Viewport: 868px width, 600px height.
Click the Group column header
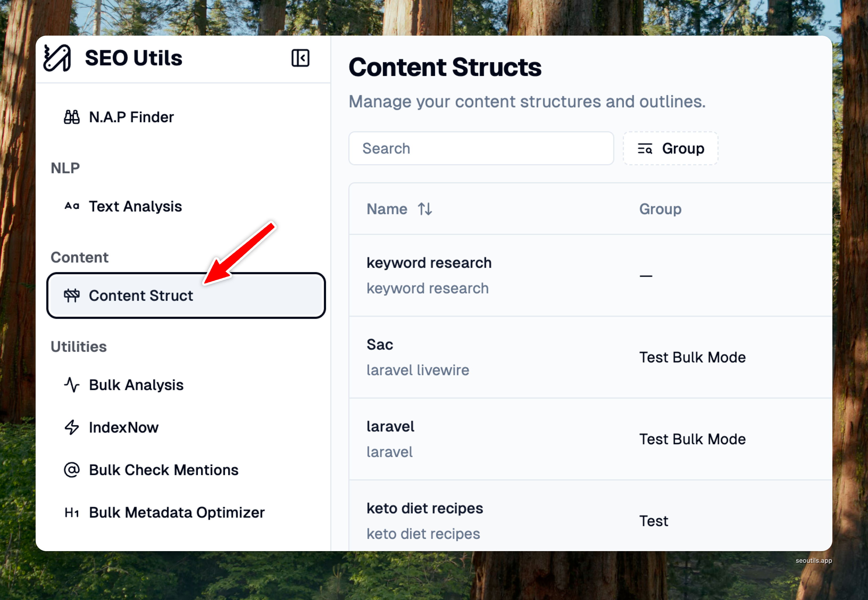[660, 209]
